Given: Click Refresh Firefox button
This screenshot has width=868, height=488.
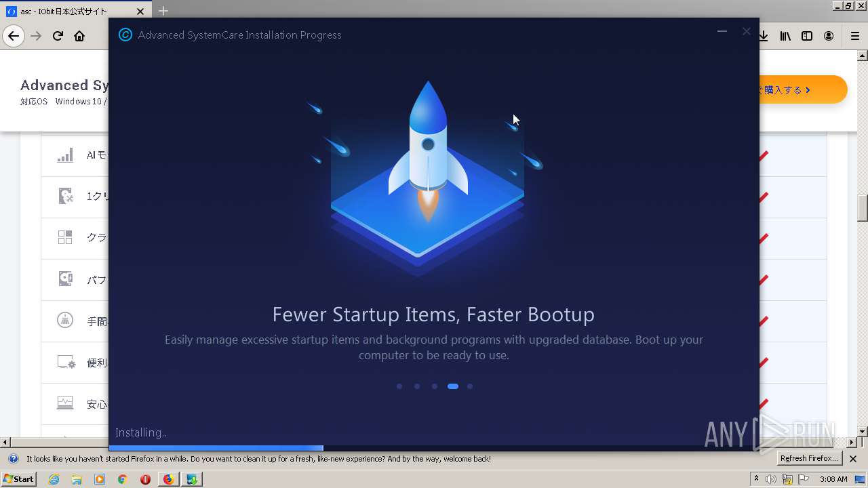Looking at the screenshot, I should [809, 459].
